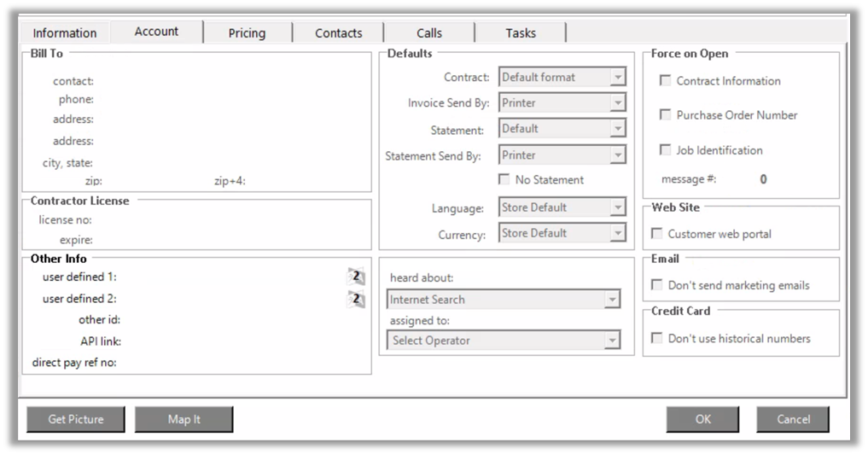Enable the Contract Information checkbox
The width and height of the screenshot is (868, 455).
tap(666, 81)
